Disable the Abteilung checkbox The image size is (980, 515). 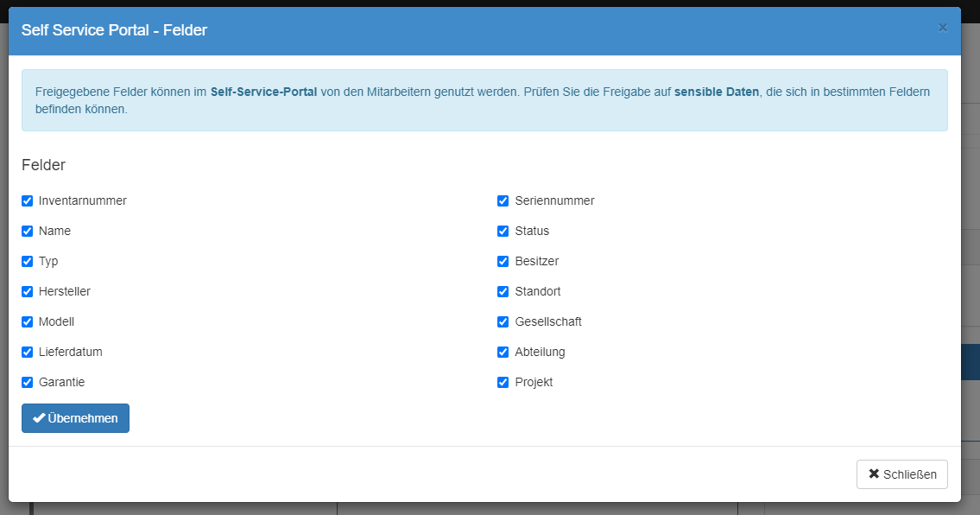tap(503, 353)
